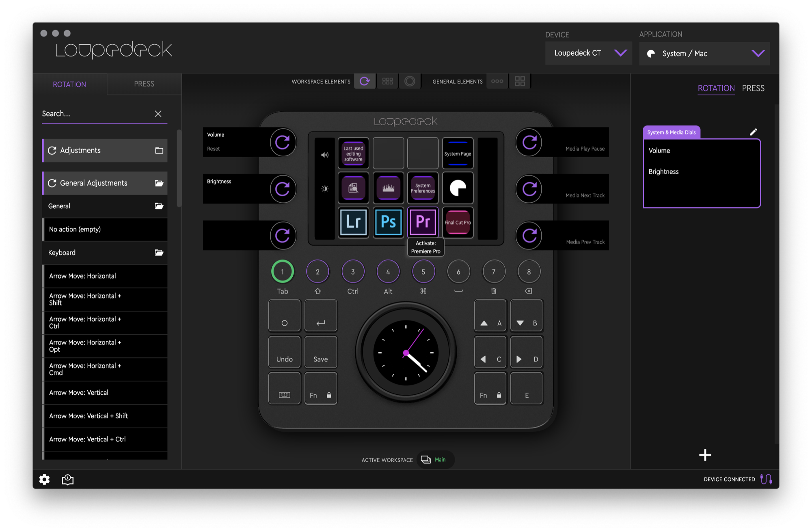Image resolution: width=812 pixels, height=532 pixels.
Task: Toggle the left Fn lock button
Action: 320,389
